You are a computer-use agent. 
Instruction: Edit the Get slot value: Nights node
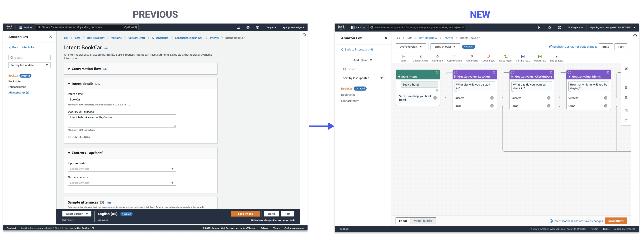[608, 72]
